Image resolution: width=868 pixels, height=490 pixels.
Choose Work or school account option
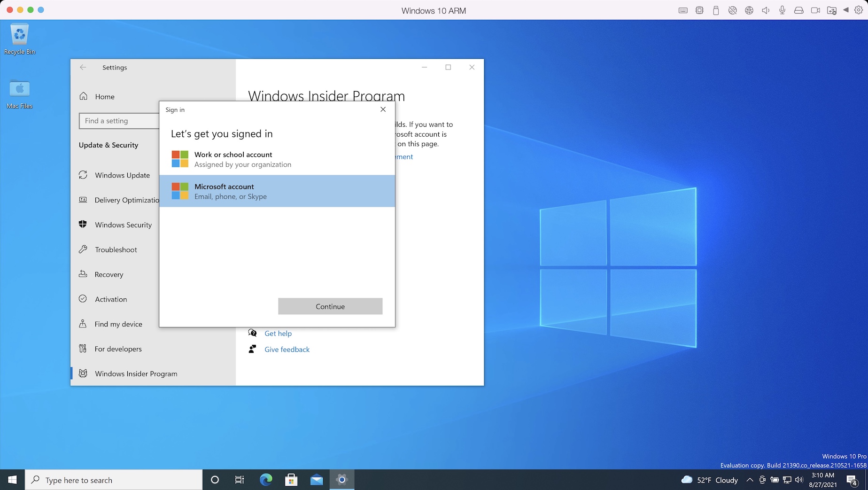coord(277,159)
